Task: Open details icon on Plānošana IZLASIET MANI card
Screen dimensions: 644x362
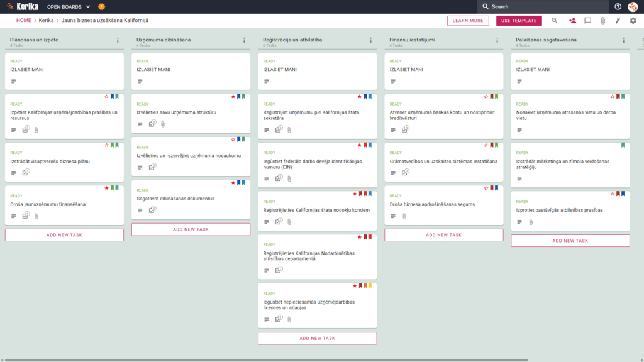Action: click(x=14, y=82)
